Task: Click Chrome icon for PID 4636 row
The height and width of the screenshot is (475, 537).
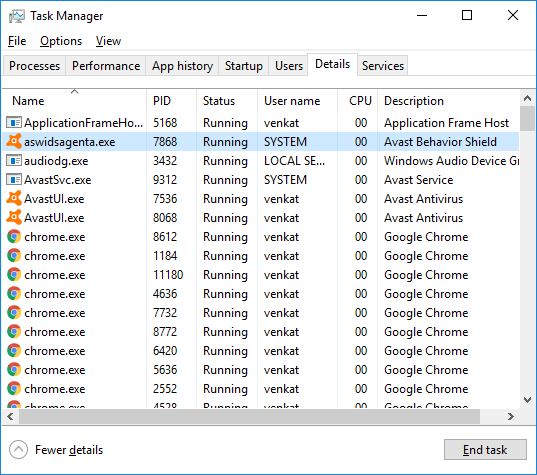Action: 14,293
